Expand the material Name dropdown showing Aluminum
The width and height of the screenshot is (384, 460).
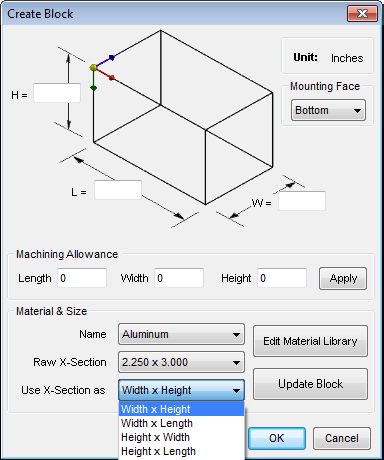coord(181,334)
